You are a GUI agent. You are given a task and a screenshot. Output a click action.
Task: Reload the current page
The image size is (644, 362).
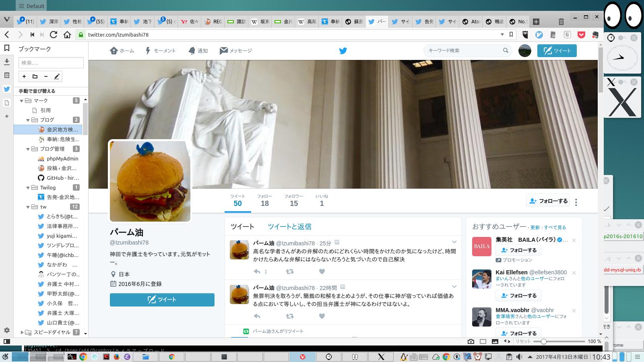click(x=54, y=35)
